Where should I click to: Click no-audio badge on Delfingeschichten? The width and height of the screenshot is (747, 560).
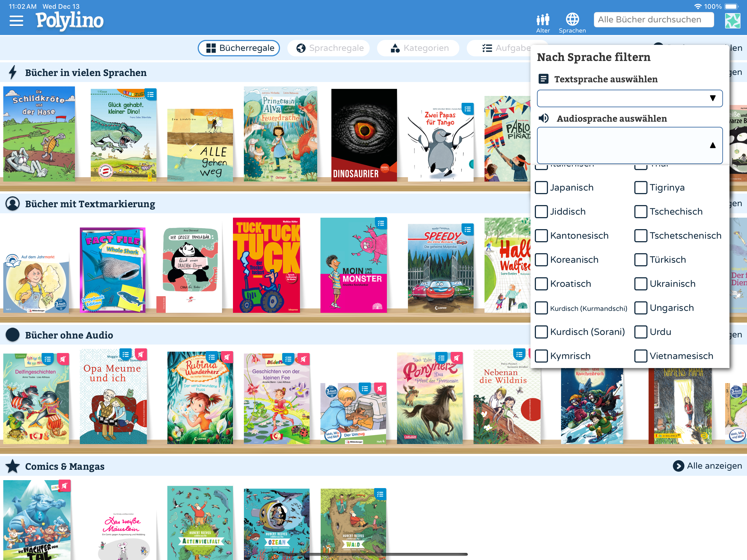click(63, 359)
